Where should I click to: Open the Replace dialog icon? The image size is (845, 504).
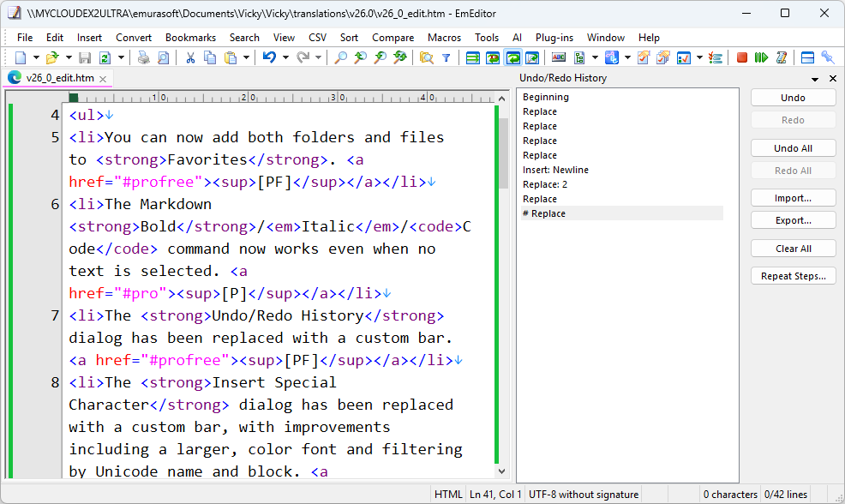[x=400, y=57]
